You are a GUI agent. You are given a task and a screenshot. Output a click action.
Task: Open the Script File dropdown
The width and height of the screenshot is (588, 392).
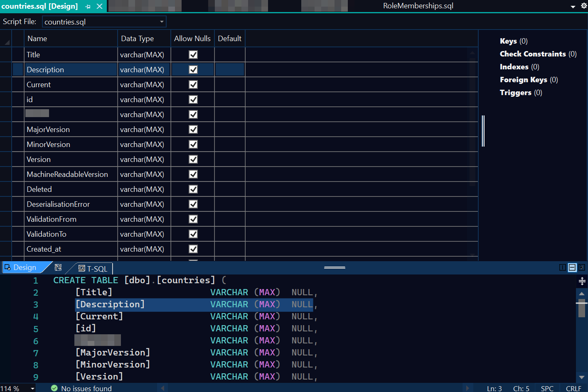pyautogui.click(x=162, y=21)
